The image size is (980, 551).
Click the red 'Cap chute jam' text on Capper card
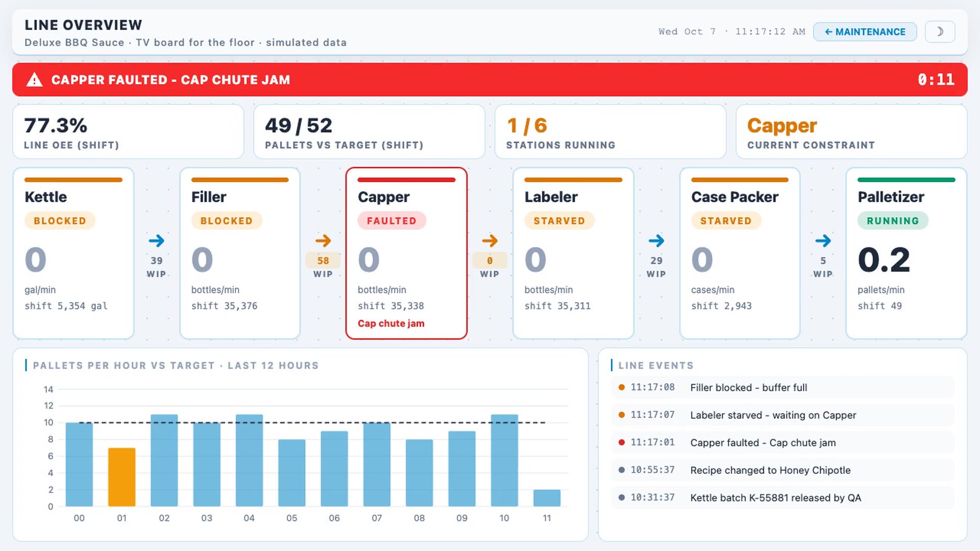click(391, 323)
